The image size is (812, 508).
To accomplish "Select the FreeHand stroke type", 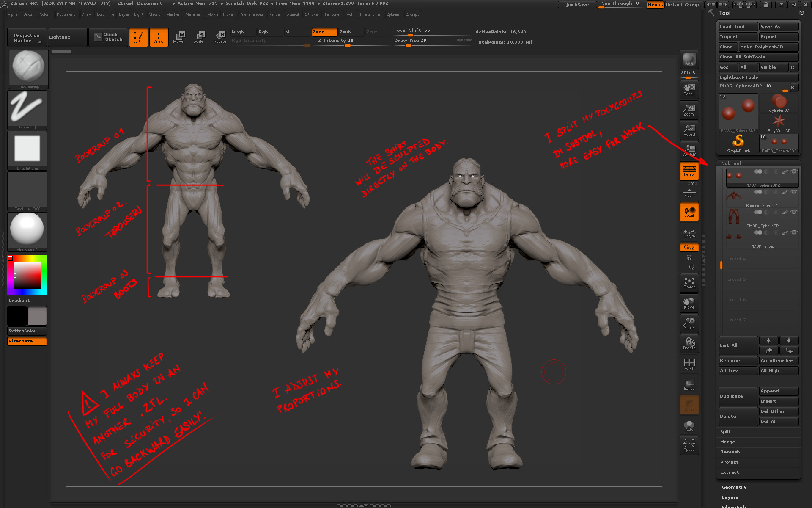I will [x=27, y=110].
